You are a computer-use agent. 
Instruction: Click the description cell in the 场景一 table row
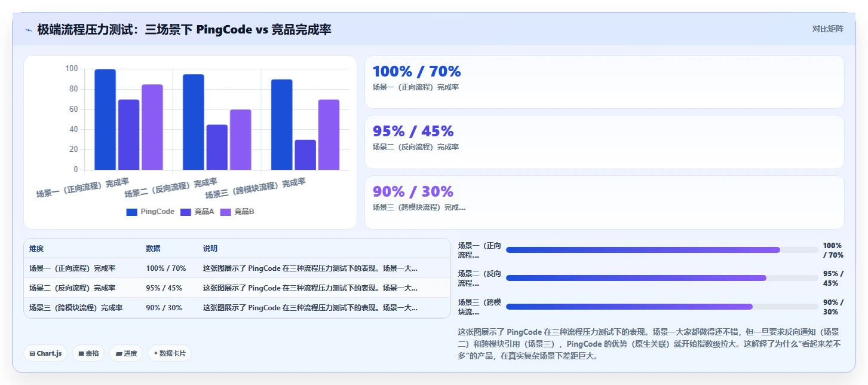coord(310,268)
